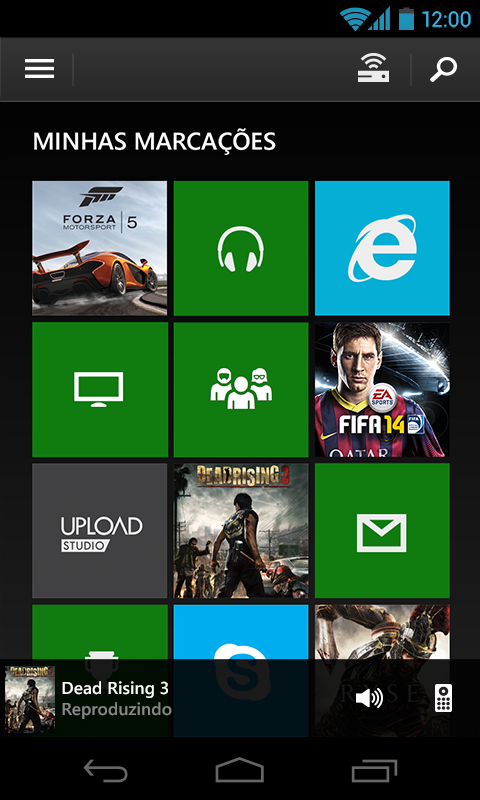Tap the 12:00 clock
Screen dimensions: 480x800
click(x=446, y=19)
